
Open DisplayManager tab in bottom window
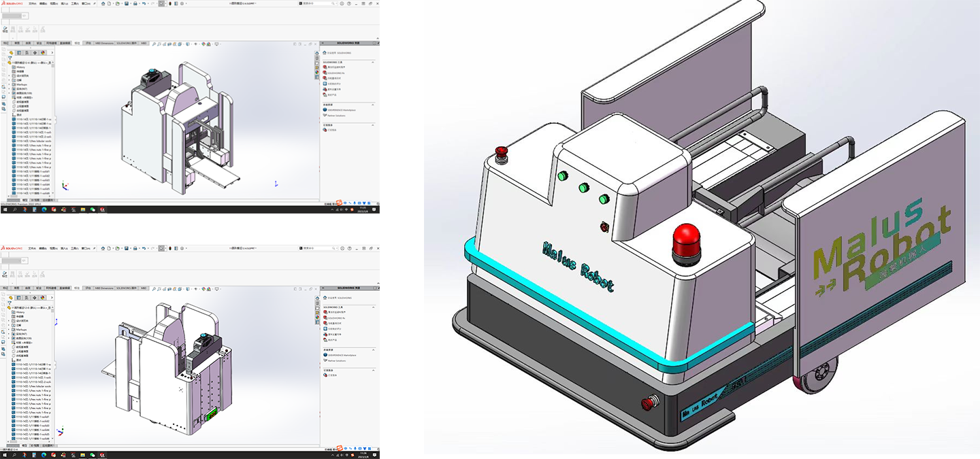click(x=43, y=298)
